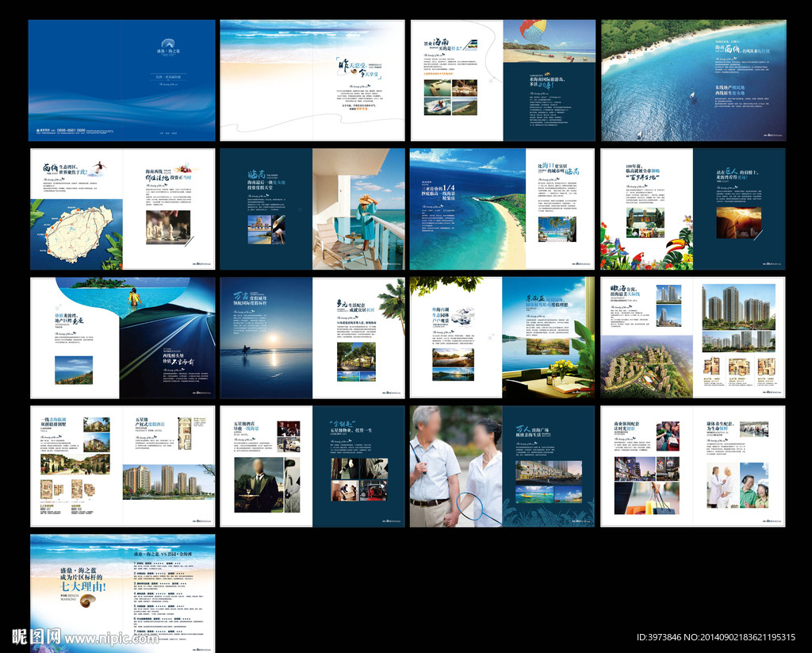
Task: Click the aerial residential site plan rendering
Action: [x=647, y=367]
